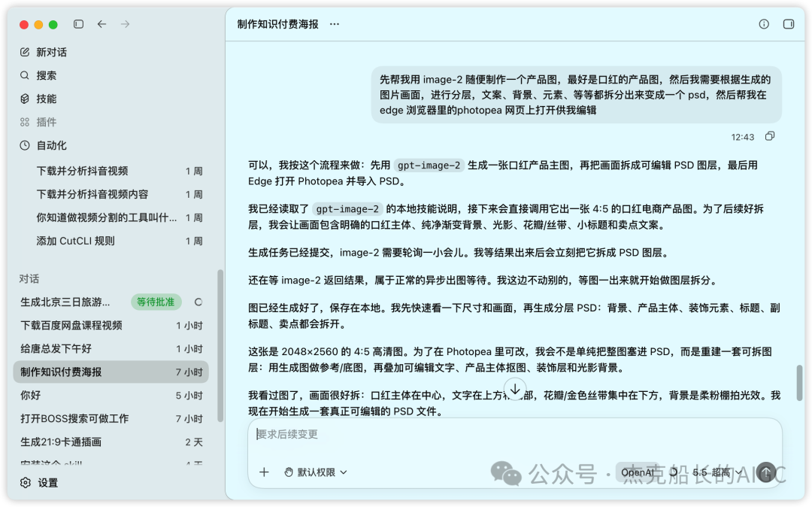812x507 pixels.
Task: Click the magnifier icon beside 搜索
Action: click(x=25, y=75)
